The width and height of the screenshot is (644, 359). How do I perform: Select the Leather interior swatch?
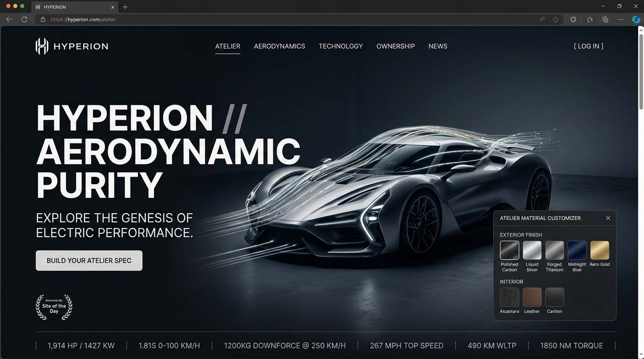pyautogui.click(x=532, y=297)
